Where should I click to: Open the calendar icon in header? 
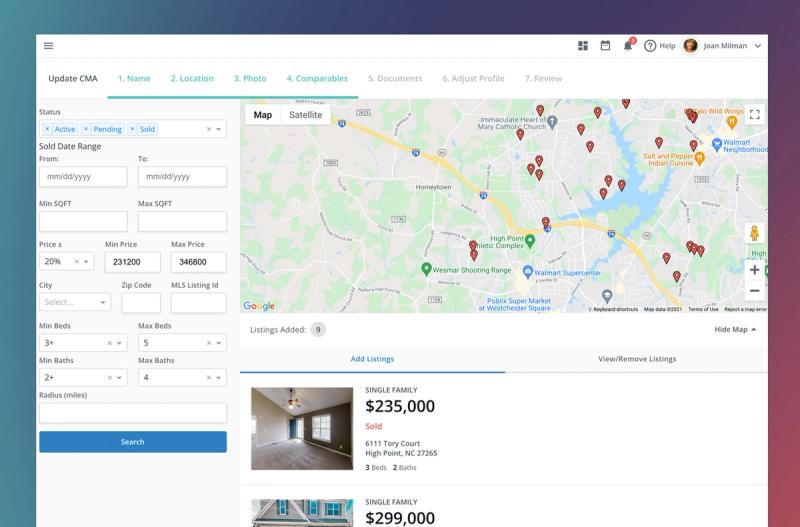point(605,45)
